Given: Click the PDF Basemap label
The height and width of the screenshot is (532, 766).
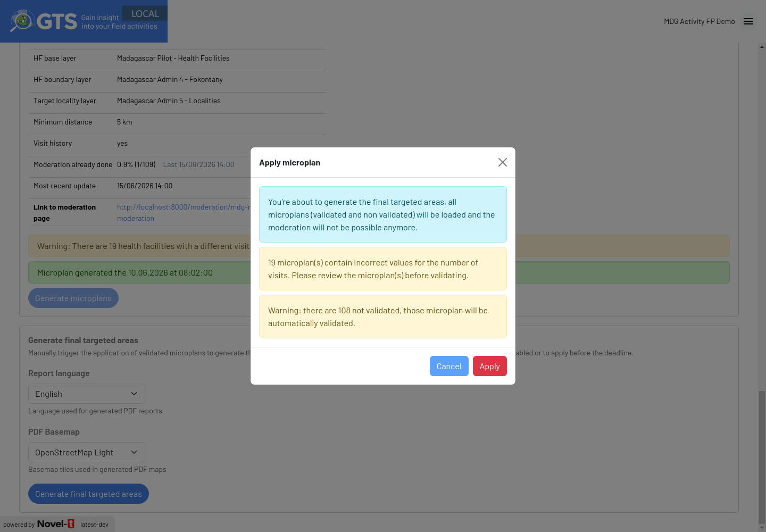Looking at the screenshot, I should coord(54,431).
